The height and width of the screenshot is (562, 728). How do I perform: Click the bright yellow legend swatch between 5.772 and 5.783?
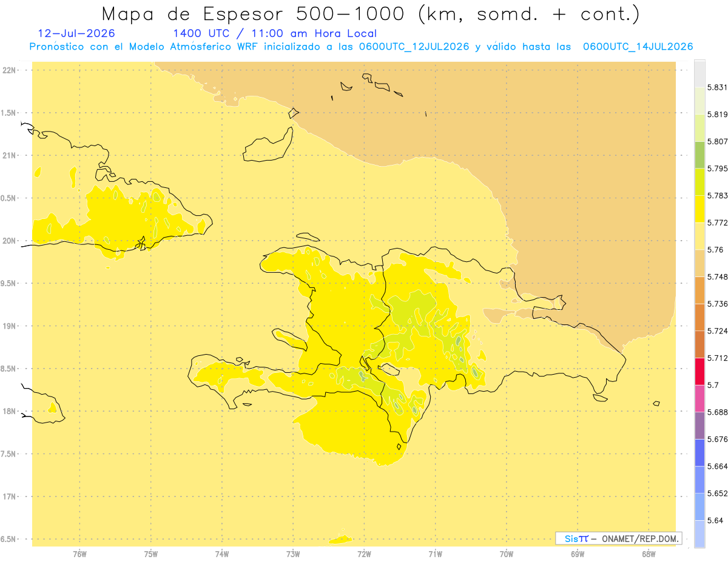pos(699,209)
